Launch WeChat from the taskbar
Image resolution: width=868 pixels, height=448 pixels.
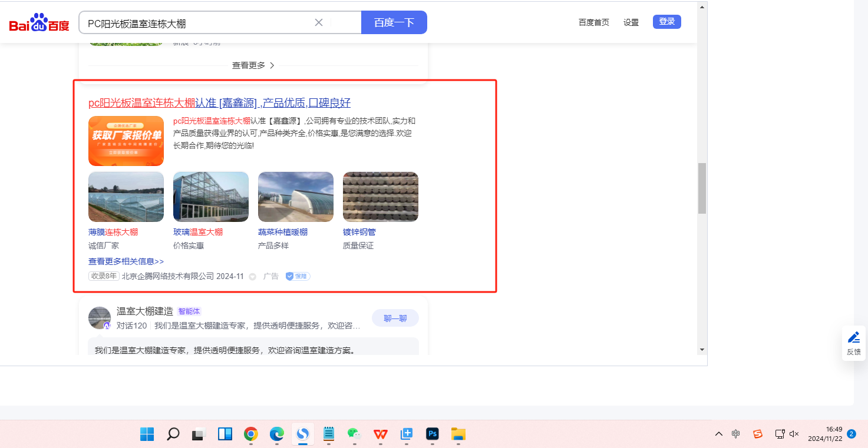pos(354,434)
